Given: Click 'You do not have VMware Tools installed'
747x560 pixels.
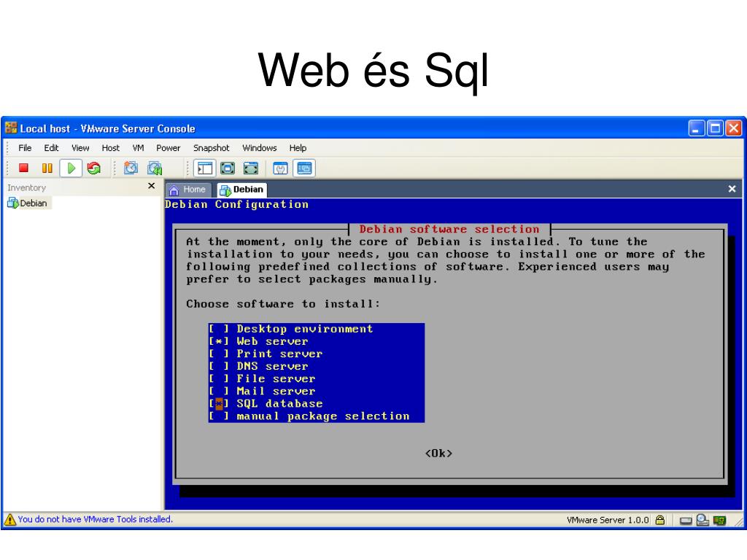Looking at the screenshot, I should [x=96, y=519].
